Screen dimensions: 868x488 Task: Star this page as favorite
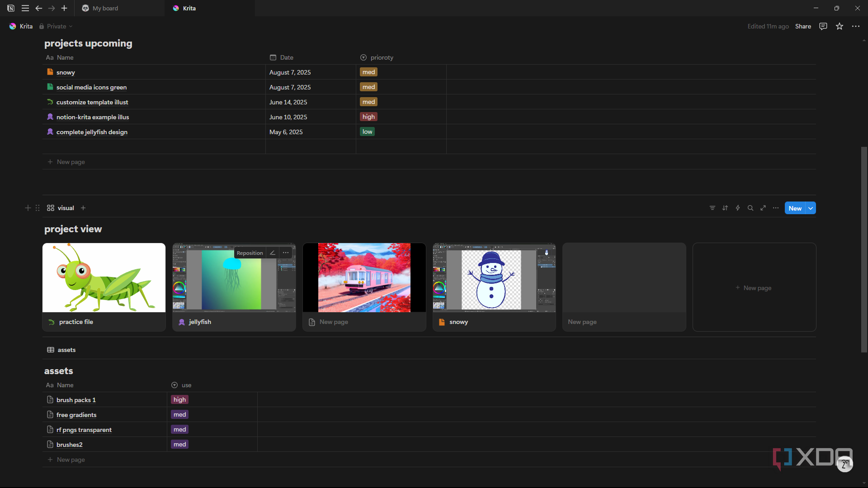(x=840, y=26)
